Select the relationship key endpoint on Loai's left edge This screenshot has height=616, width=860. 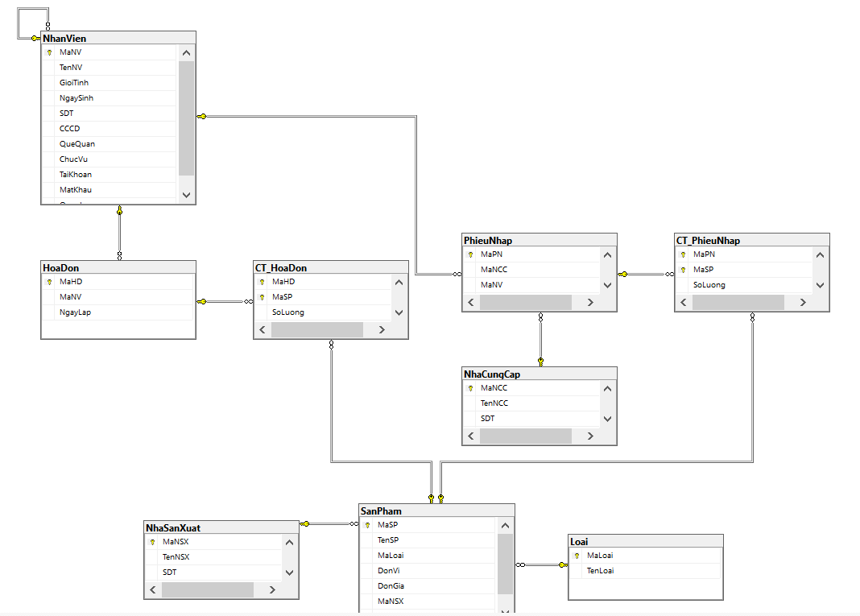[564, 565]
